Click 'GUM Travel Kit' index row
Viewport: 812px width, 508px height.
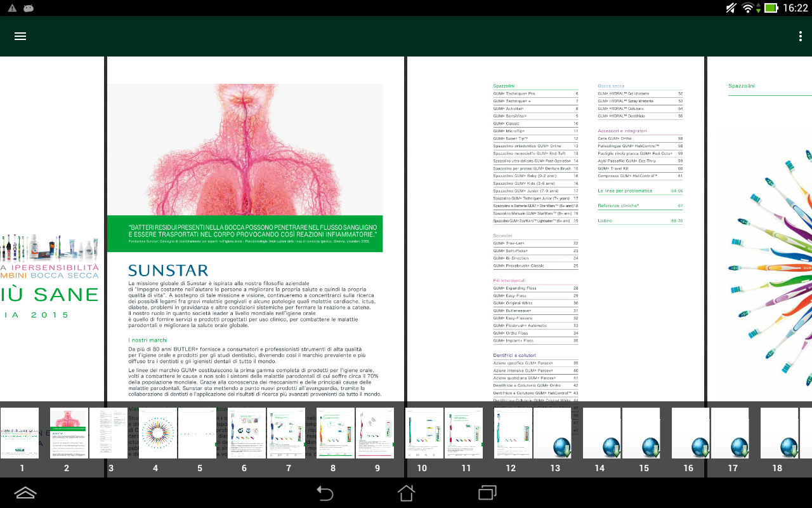[x=640, y=168]
